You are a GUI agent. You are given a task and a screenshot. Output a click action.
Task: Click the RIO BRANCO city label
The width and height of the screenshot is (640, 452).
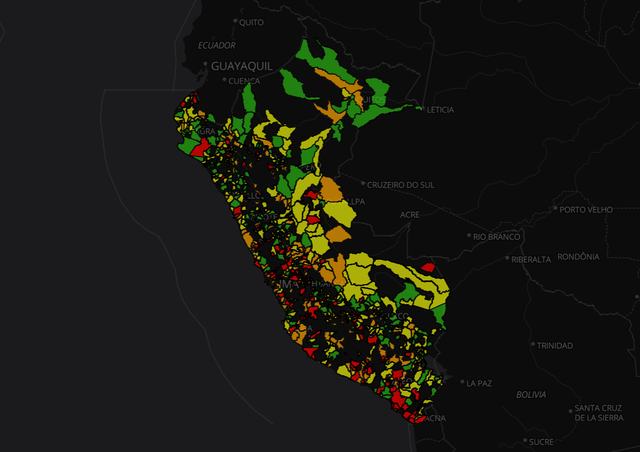point(496,236)
